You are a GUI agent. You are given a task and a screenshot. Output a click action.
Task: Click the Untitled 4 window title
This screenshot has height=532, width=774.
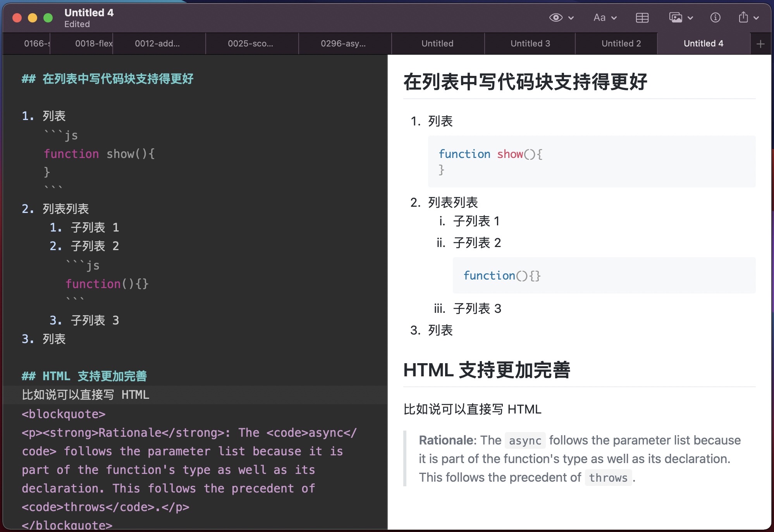click(x=89, y=13)
